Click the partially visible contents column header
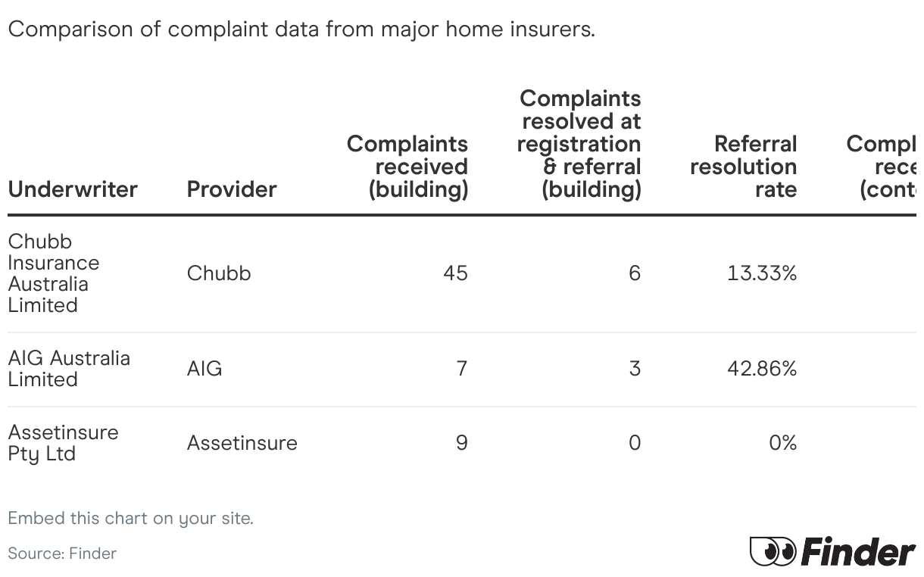Screen dimensions: 924x577 click(882, 167)
